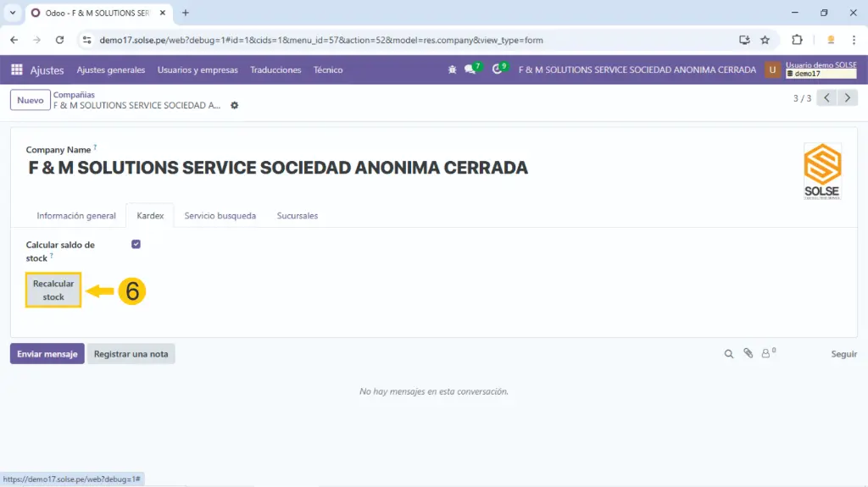Image resolution: width=868 pixels, height=487 pixels.
Task: Expand the Técnico menu
Action: [328, 70]
